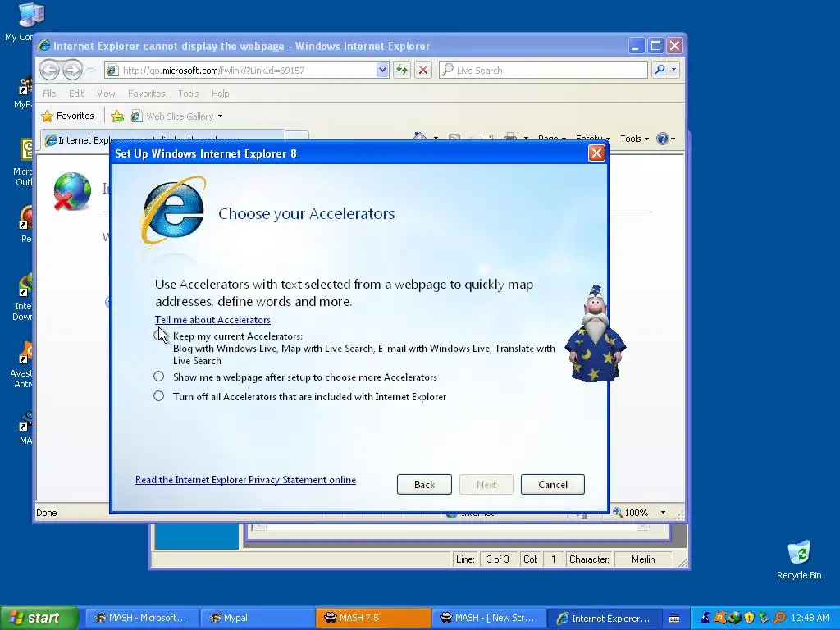Open the Internet Explorer Privacy Statement link
Viewport: 840px width, 630px height.
tap(245, 480)
